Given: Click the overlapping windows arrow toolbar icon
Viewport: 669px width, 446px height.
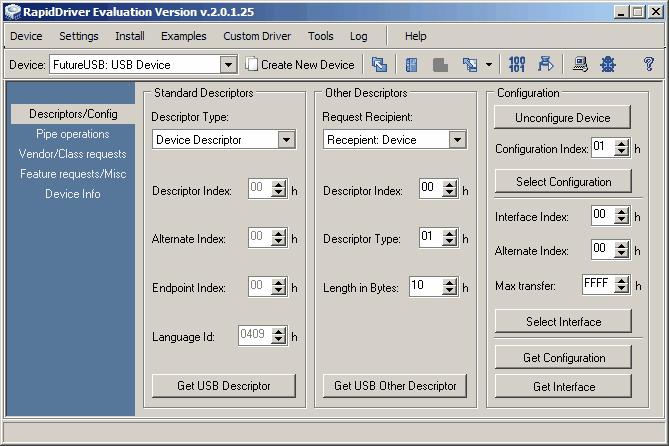Looking at the screenshot, I should pyautogui.click(x=379, y=64).
